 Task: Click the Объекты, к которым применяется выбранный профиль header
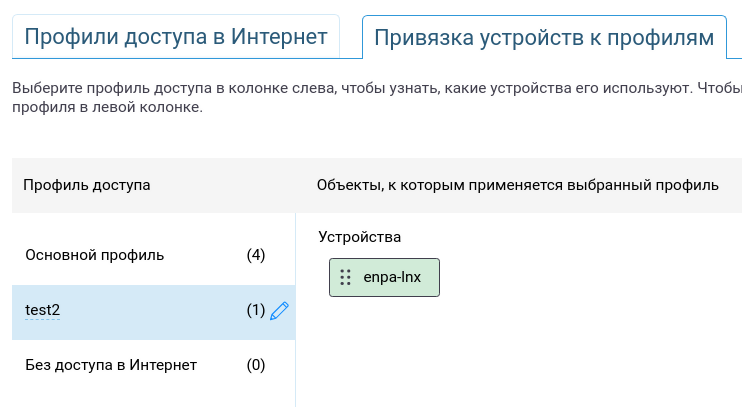click(x=518, y=185)
